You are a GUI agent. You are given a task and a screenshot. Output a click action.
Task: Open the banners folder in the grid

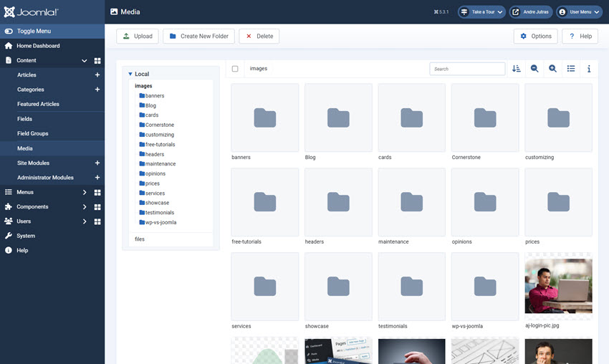click(264, 118)
